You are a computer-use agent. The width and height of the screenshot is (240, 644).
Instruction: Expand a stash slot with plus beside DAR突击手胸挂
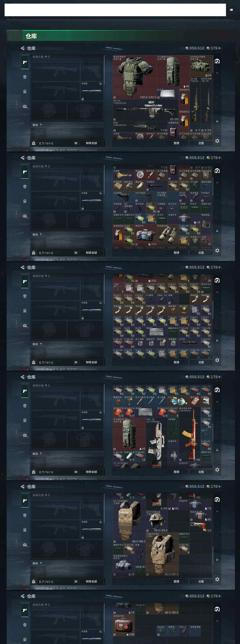pos(217,73)
